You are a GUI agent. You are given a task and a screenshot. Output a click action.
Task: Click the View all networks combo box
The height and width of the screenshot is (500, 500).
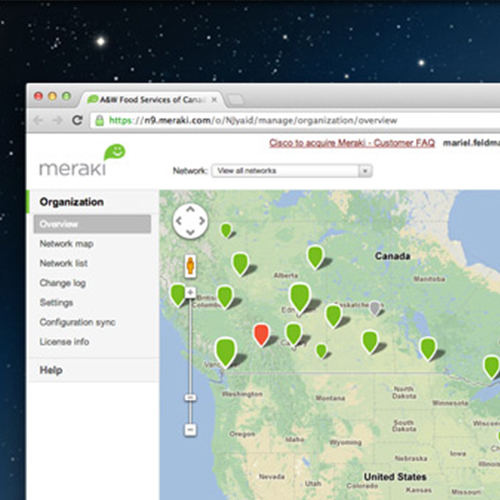292,171
